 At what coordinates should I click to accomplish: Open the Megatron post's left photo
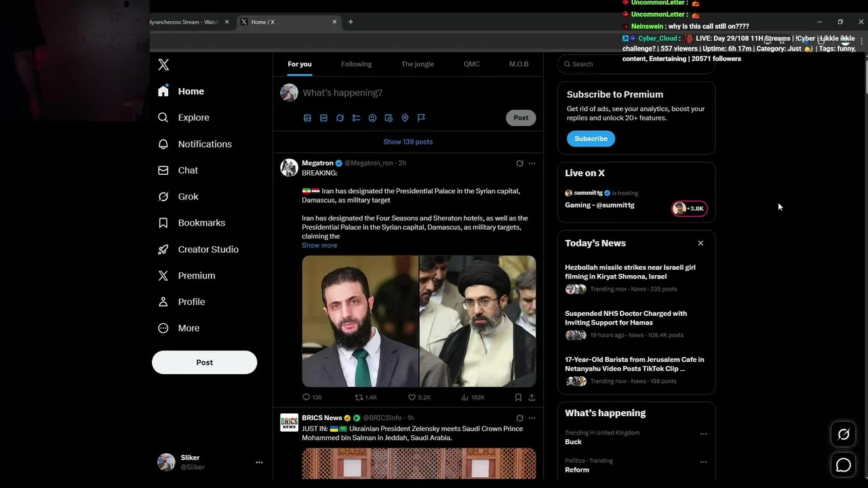(360, 321)
